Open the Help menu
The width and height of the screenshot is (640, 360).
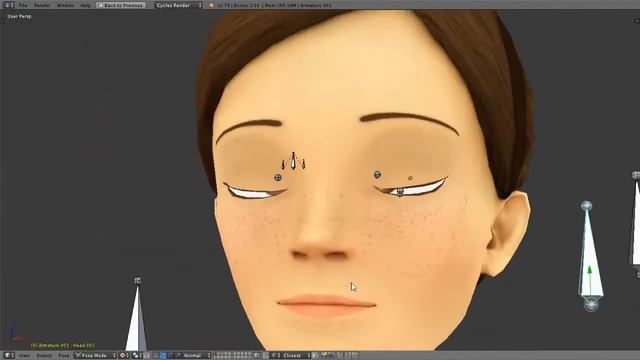[85, 5]
